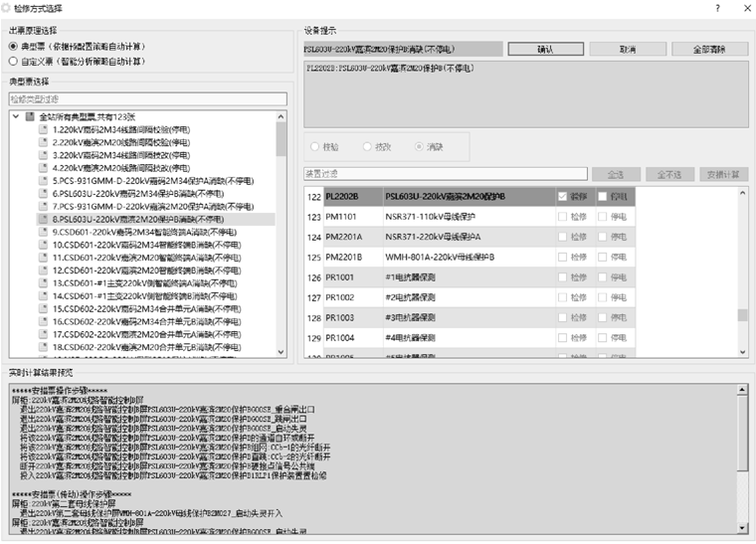Image resolution: width=756 pixels, height=544 pixels.
Task: Click down arrow of device table scrollbar
Action: (x=742, y=352)
